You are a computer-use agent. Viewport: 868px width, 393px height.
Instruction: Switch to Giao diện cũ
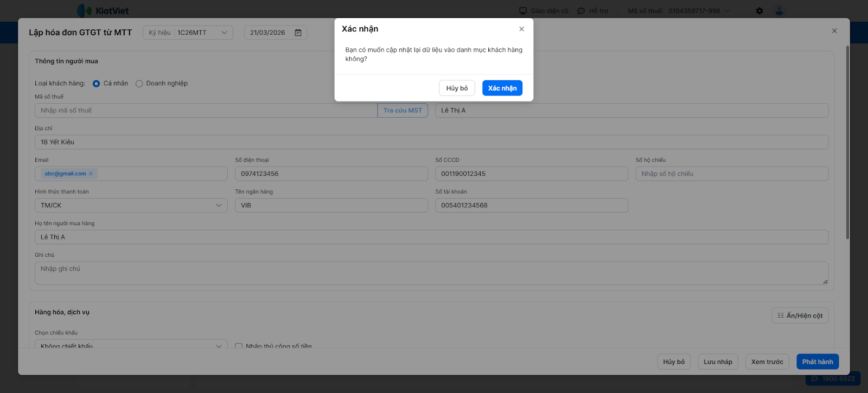(x=544, y=11)
